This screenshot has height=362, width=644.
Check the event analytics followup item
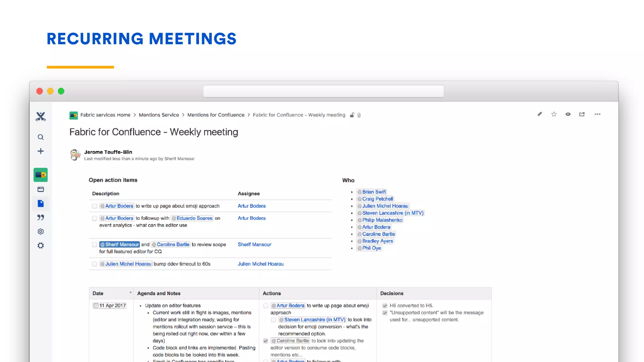pyautogui.click(x=94, y=218)
